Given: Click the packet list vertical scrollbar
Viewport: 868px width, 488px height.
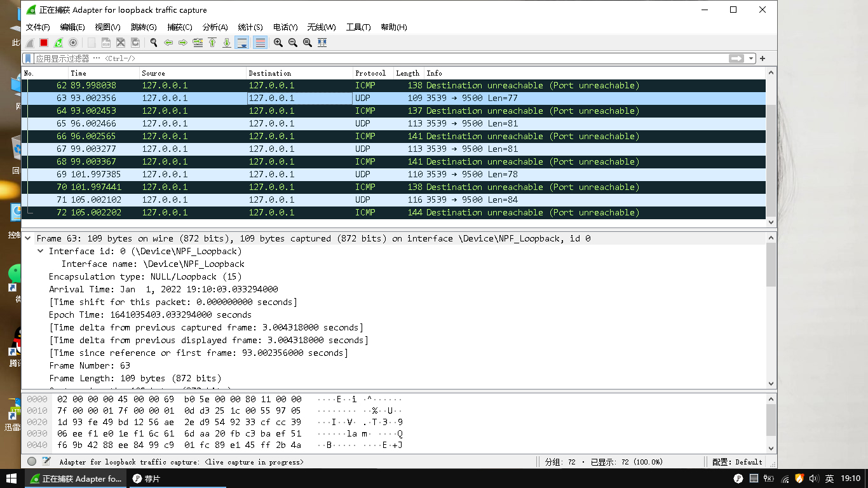Looking at the screenshot, I should [771, 159].
